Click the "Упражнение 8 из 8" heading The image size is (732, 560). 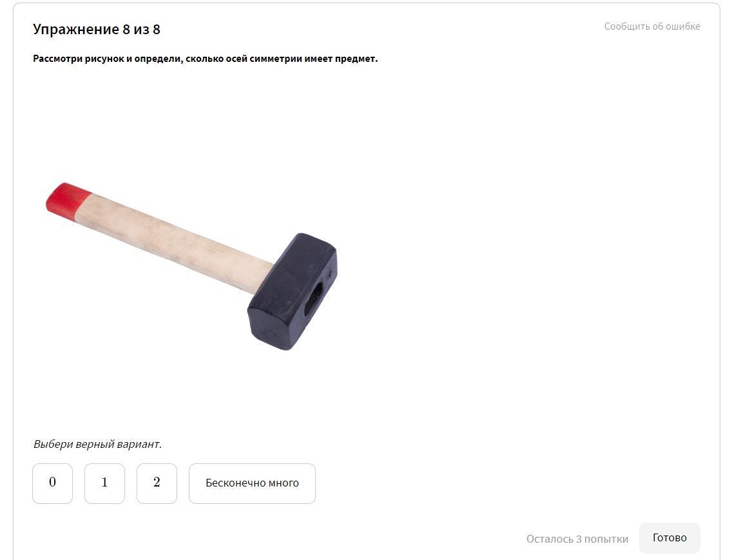97,30
